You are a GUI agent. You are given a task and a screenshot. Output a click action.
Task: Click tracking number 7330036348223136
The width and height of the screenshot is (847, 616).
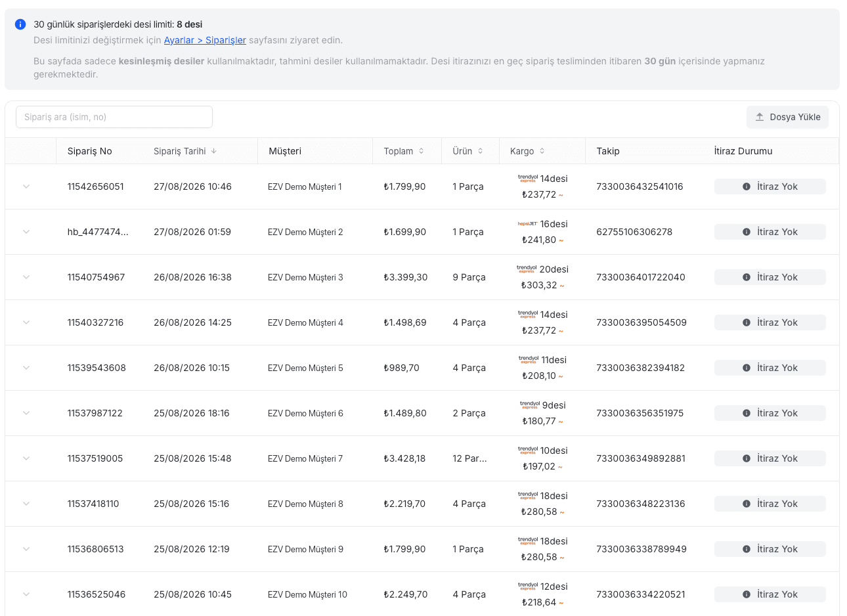click(641, 504)
